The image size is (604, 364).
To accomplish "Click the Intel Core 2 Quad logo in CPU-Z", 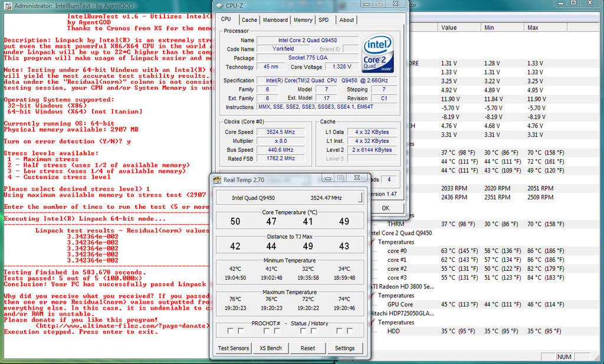I will (378, 53).
